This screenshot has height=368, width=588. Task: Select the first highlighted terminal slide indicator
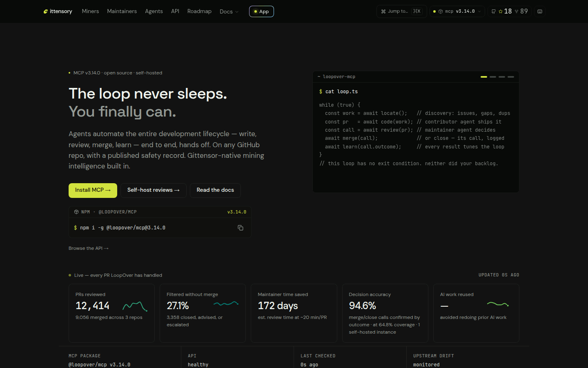(x=484, y=77)
